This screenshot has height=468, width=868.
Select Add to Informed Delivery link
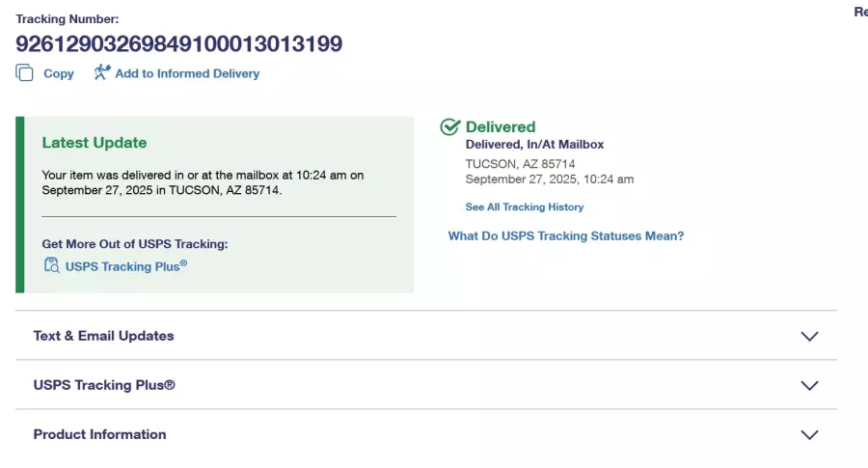click(187, 73)
